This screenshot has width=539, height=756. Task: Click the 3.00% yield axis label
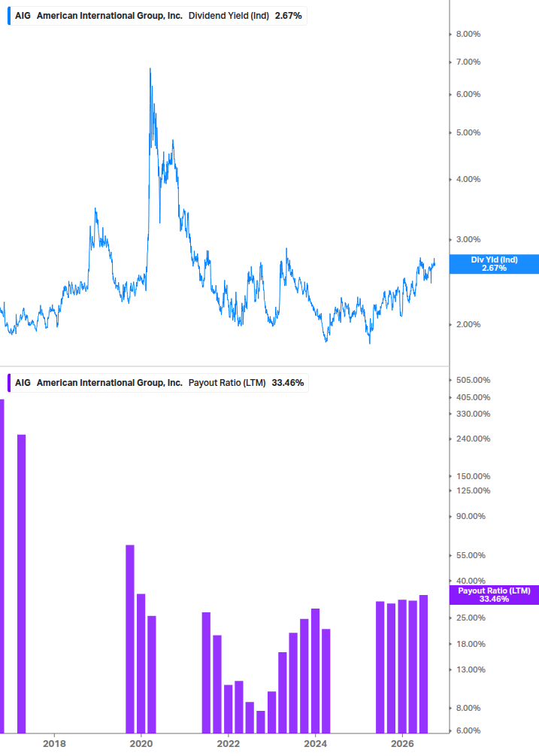click(x=468, y=240)
